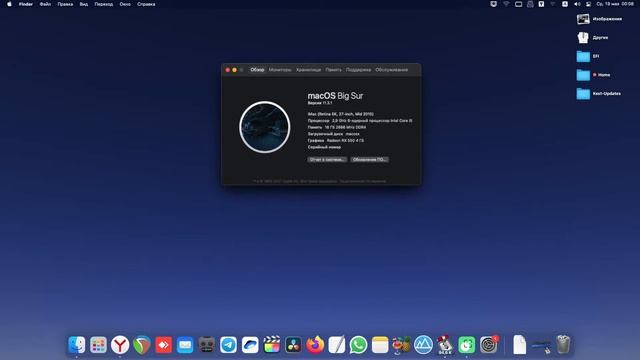Click the macOS Big Sur title text

pyautogui.click(x=335, y=96)
